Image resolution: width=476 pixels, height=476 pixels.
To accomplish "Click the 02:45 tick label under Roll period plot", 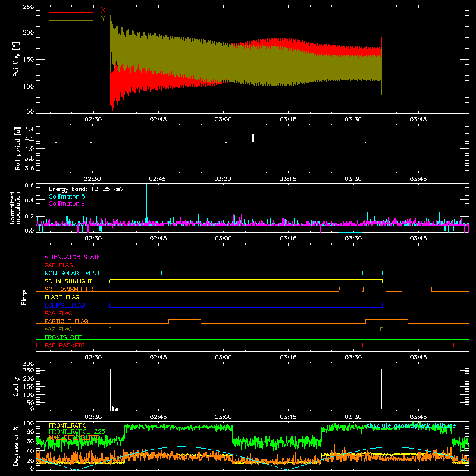I will click(x=157, y=179).
